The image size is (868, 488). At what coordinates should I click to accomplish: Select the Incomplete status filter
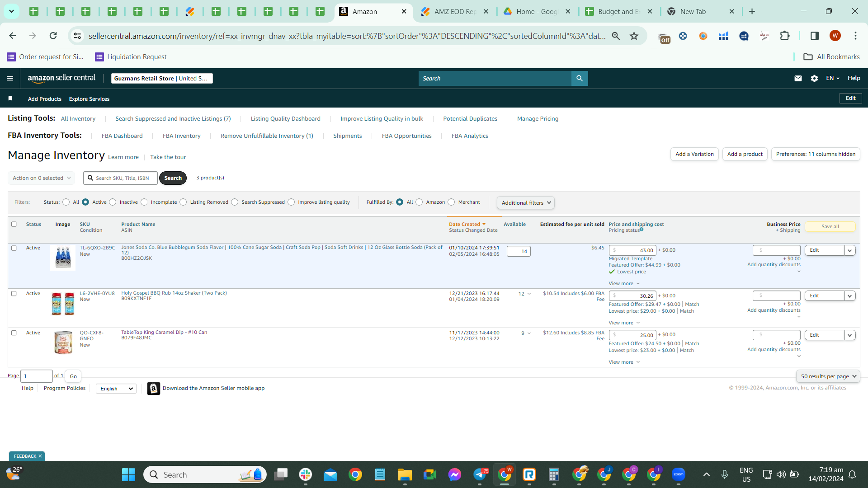144,202
